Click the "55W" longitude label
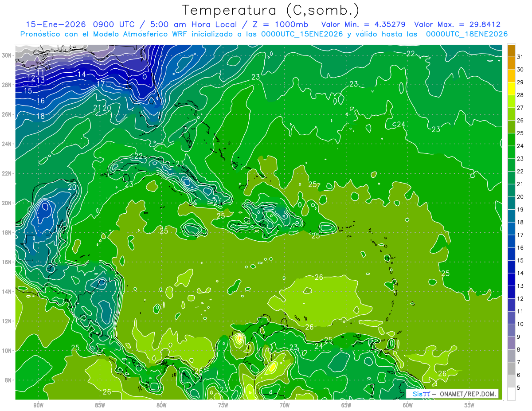This screenshot has width=532, height=411. click(469, 405)
